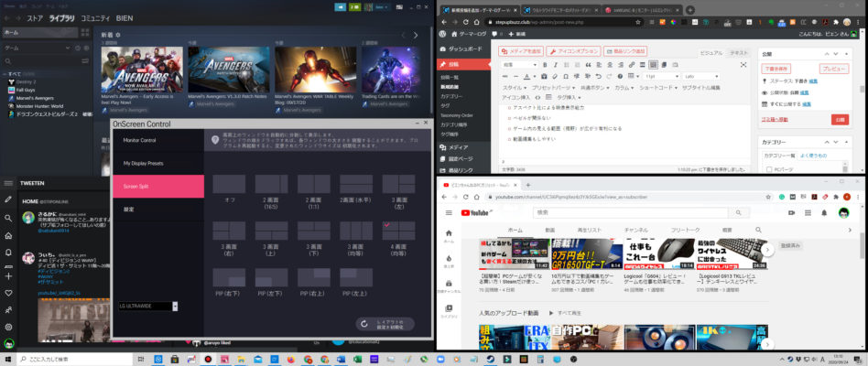The image size is (868, 366).
Task: Bookmark page star icon in WordPress Chrome
Action: click(x=638, y=22)
